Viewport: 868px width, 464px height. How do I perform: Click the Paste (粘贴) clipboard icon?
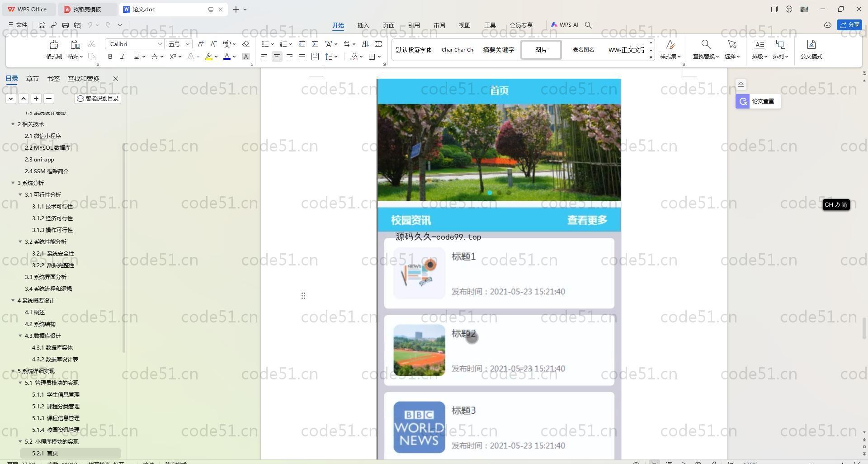75,44
